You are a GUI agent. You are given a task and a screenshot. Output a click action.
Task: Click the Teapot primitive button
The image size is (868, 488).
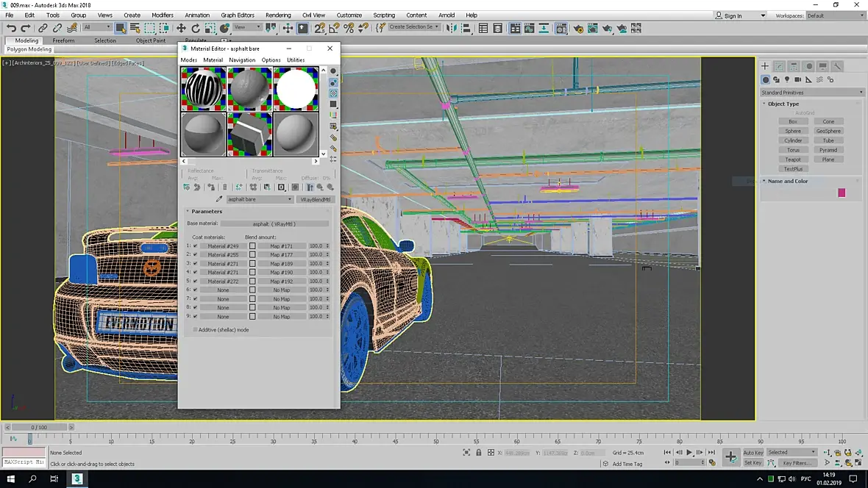[793, 159]
